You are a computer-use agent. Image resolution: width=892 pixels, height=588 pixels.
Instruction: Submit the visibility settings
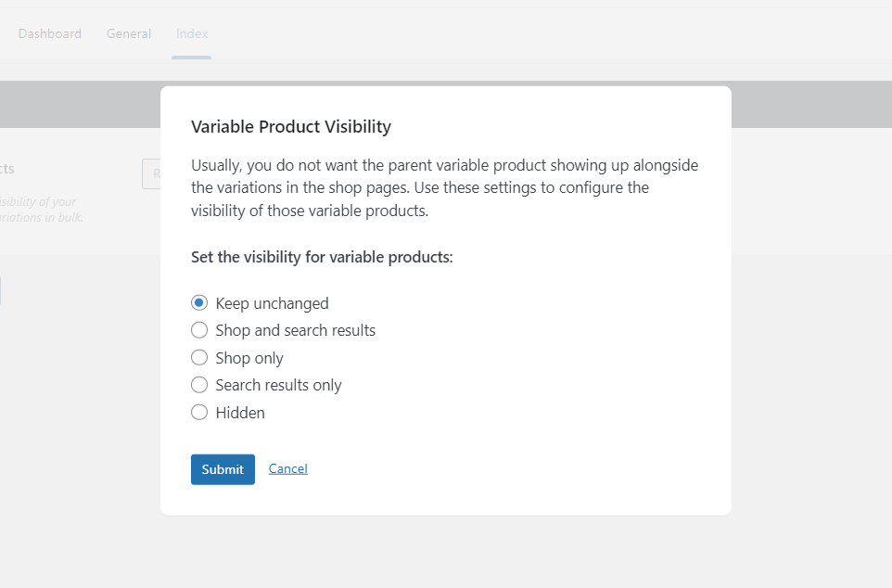[223, 469]
